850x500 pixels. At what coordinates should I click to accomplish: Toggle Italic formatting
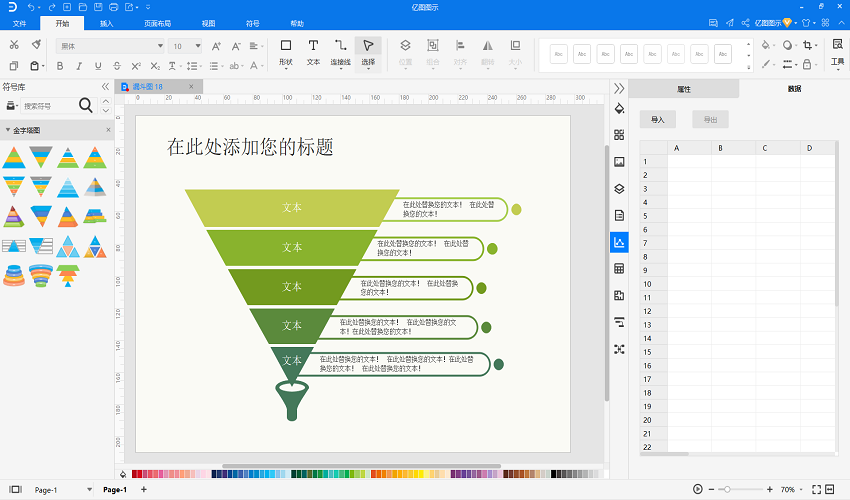(x=79, y=66)
